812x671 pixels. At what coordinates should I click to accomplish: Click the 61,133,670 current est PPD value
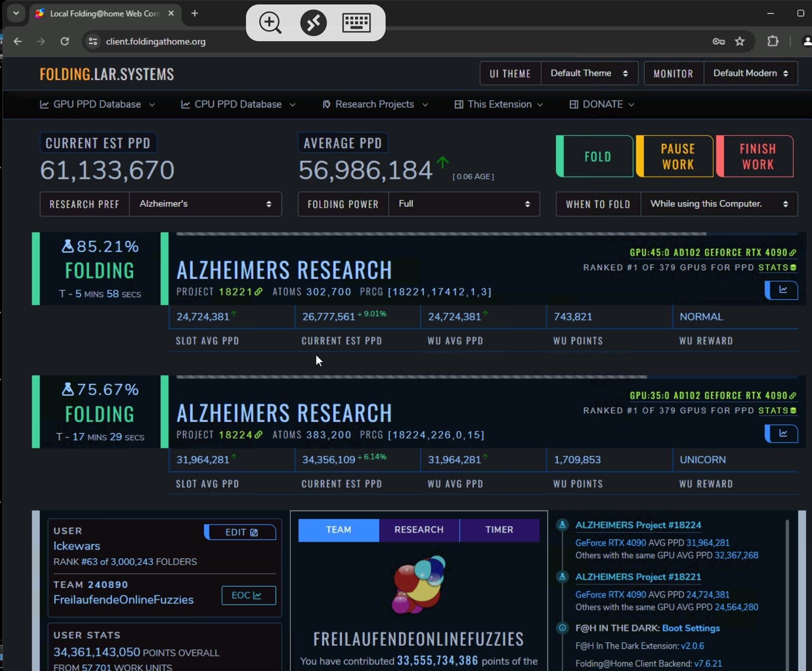[107, 170]
